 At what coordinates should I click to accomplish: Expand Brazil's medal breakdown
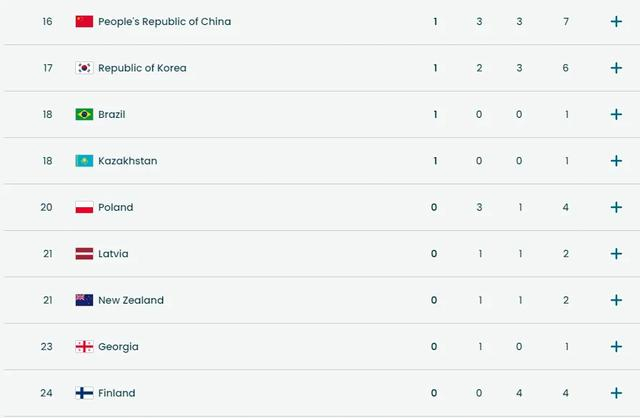[616, 114]
